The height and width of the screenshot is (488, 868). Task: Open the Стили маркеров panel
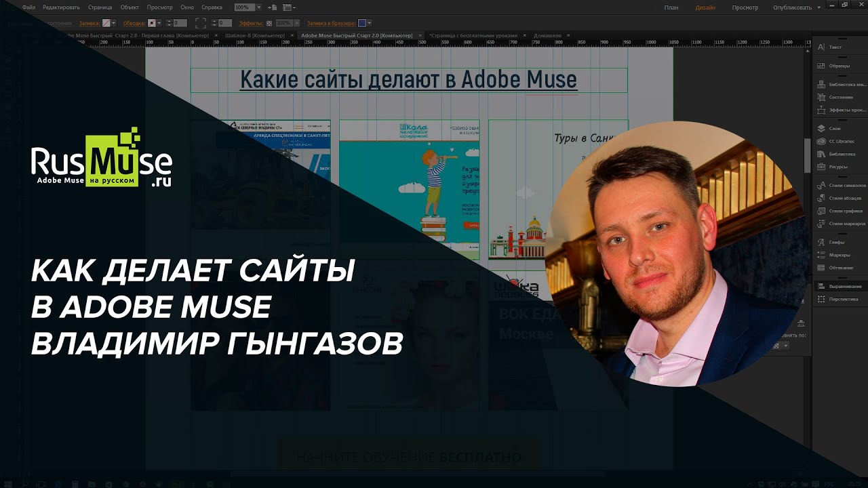click(x=841, y=224)
